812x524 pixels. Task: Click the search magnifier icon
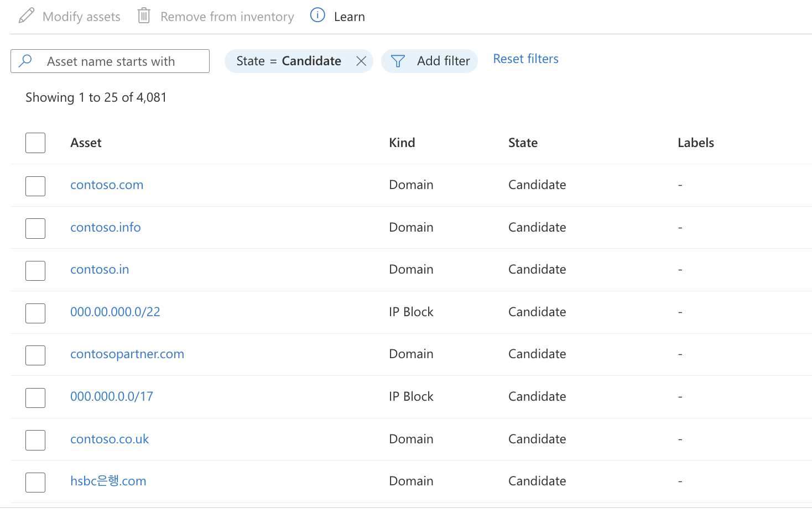click(25, 61)
